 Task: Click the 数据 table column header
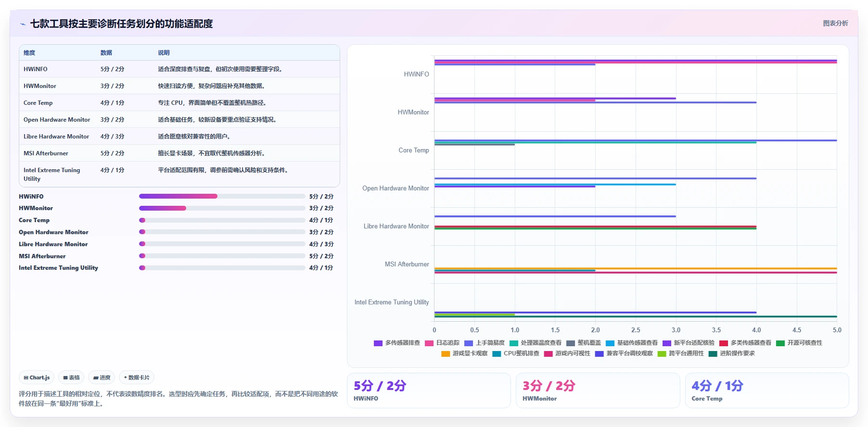106,53
